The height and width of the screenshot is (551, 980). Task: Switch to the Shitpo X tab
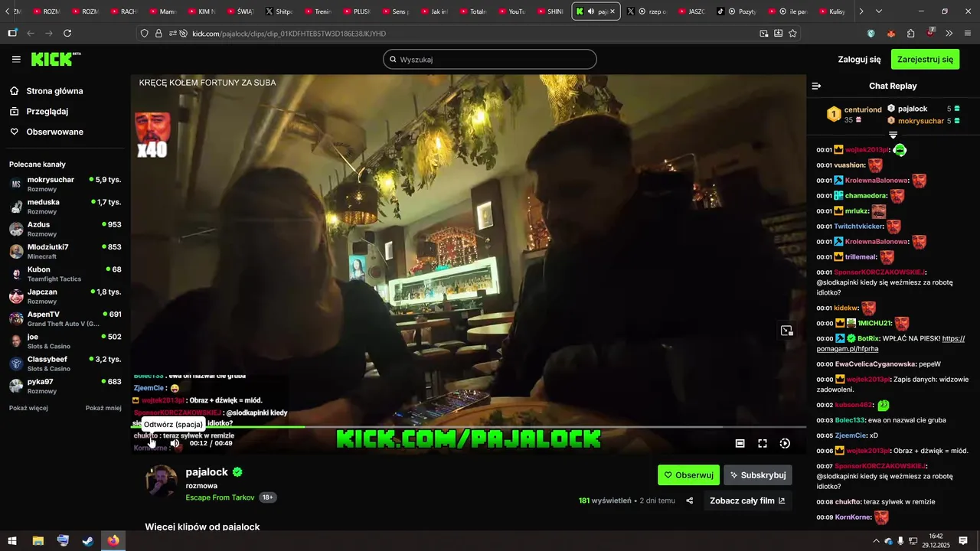point(279,11)
